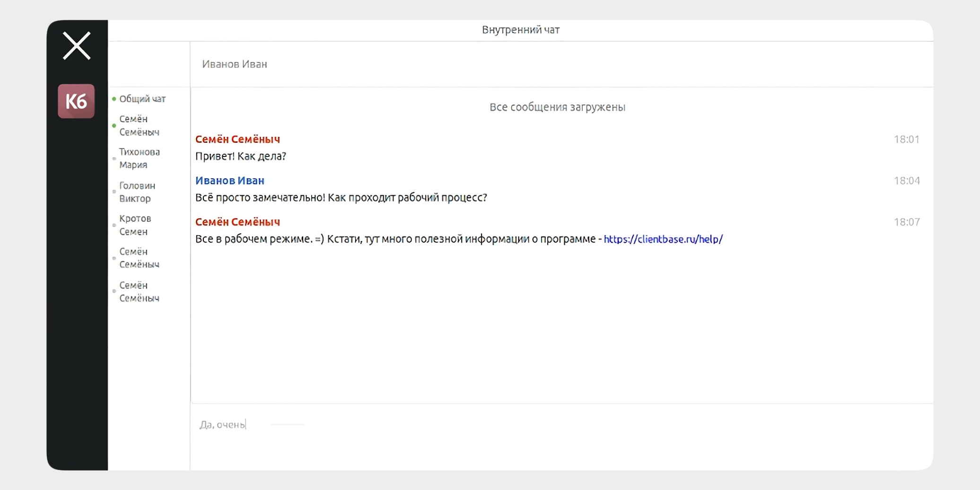
Task: Click the large X close icon
Action: (x=76, y=46)
